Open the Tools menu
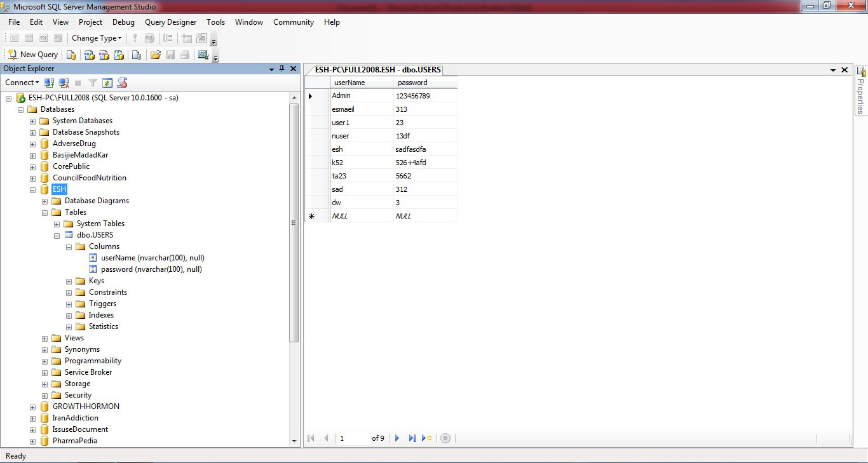Screen dimensions: 868x463 (x=216, y=22)
